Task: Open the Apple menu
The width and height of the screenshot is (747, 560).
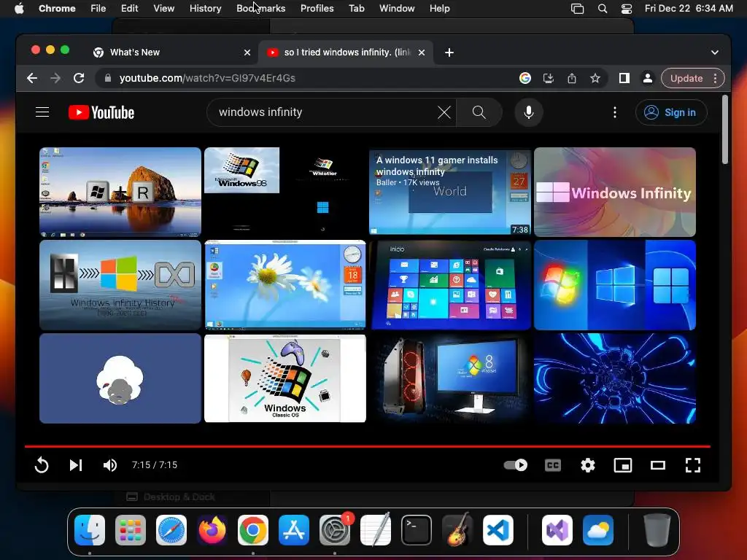Action: (x=19, y=9)
